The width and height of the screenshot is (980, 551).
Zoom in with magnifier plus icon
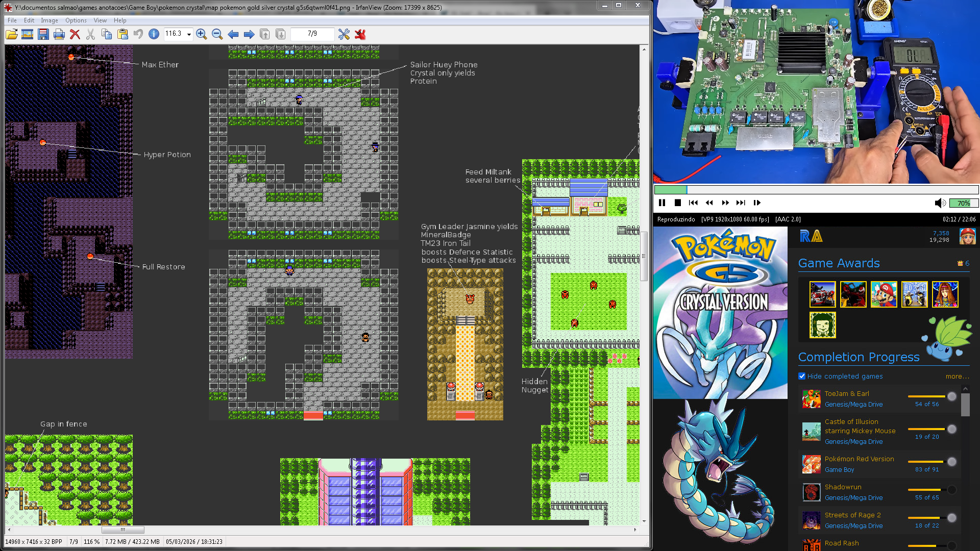tap(201, 34)
